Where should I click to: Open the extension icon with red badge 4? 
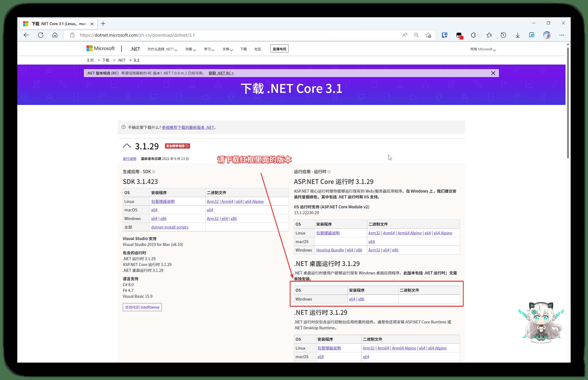[459, 36]
